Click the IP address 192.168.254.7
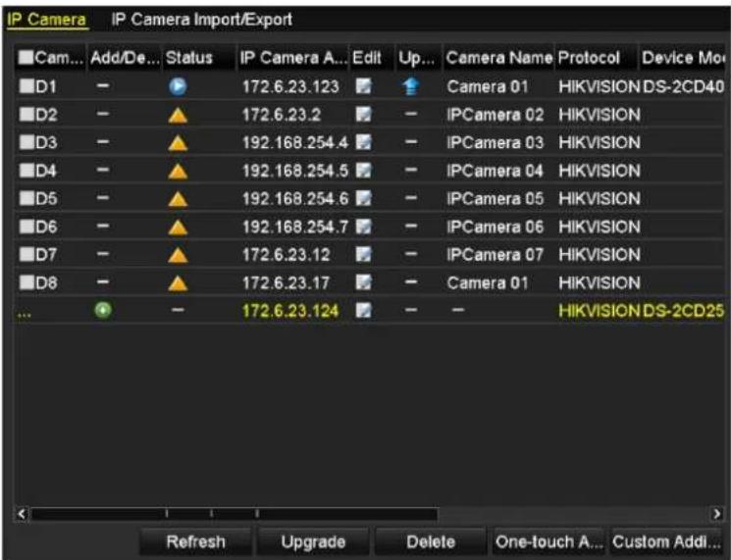 [294, 227]
